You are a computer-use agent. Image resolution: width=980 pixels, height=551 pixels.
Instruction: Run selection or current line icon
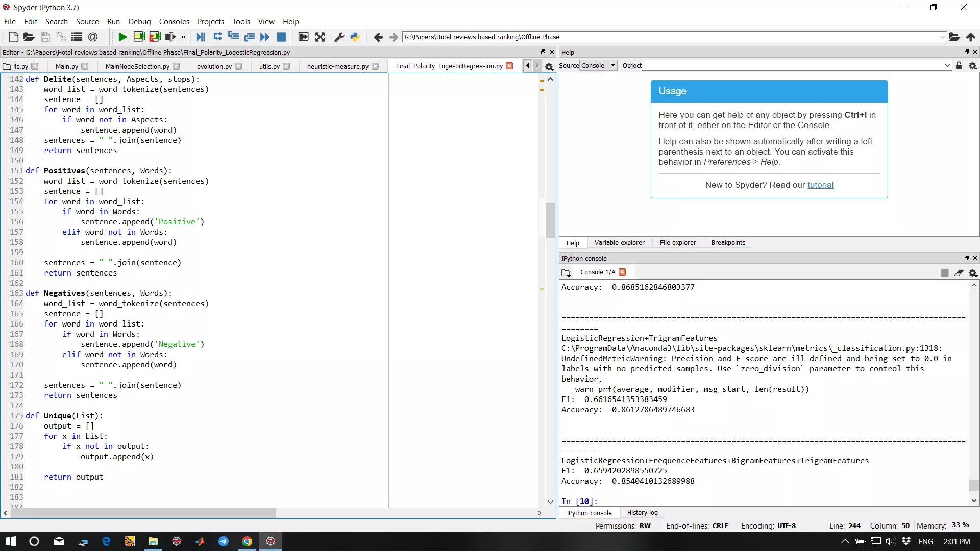170,37
